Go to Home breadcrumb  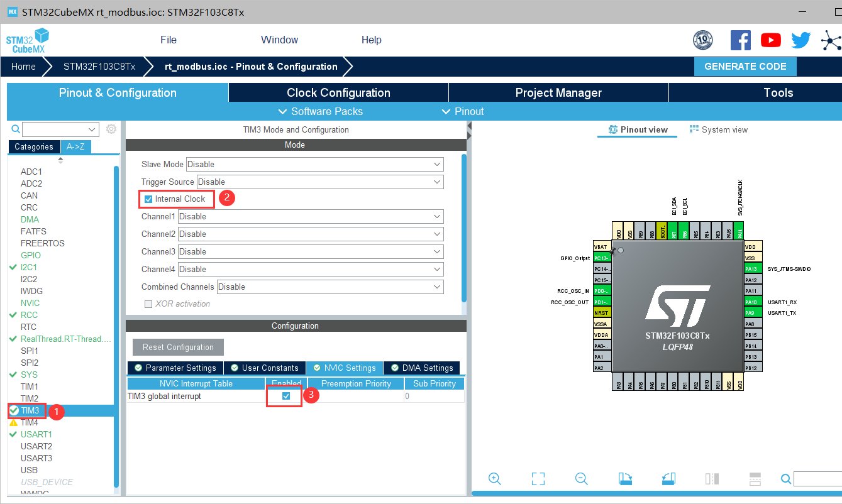click(23, 67)
